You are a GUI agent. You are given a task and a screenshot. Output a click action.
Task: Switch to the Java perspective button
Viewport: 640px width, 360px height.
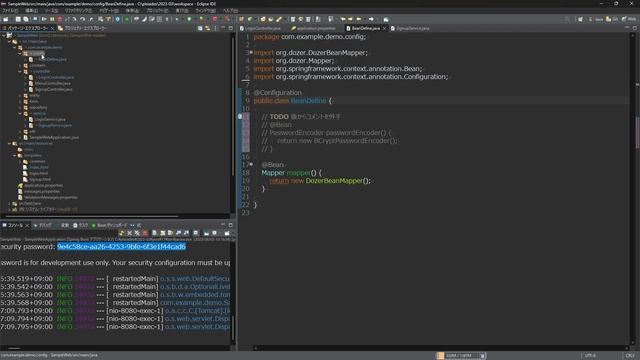(x=596, y=19)
